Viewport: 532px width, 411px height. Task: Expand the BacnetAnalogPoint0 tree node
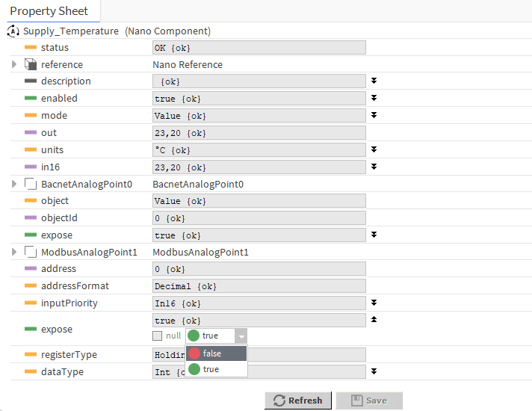[x=14, y=185]
